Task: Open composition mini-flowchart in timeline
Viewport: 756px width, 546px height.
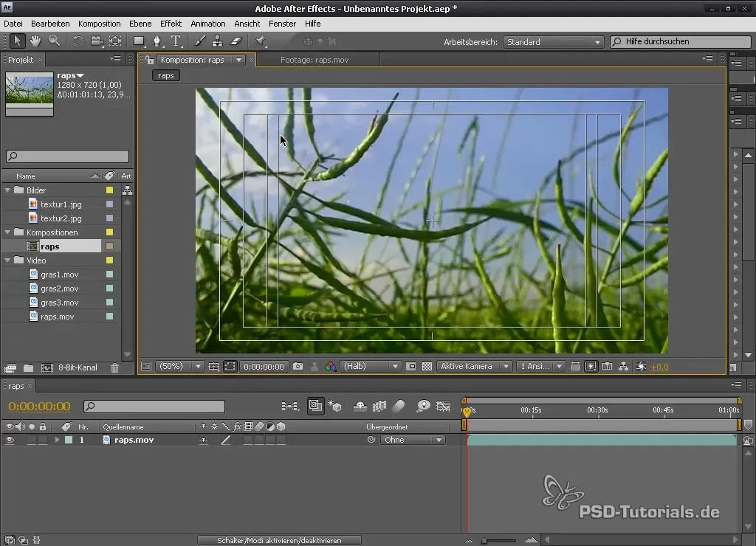Action: (x=289, y=407)
